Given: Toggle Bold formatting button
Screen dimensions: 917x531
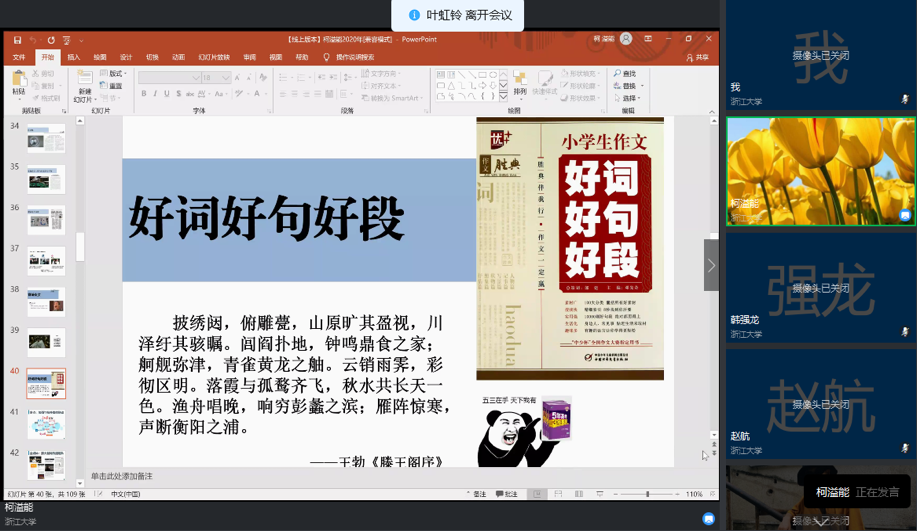Looking at the screenshot, I should (x=144, y=94).
